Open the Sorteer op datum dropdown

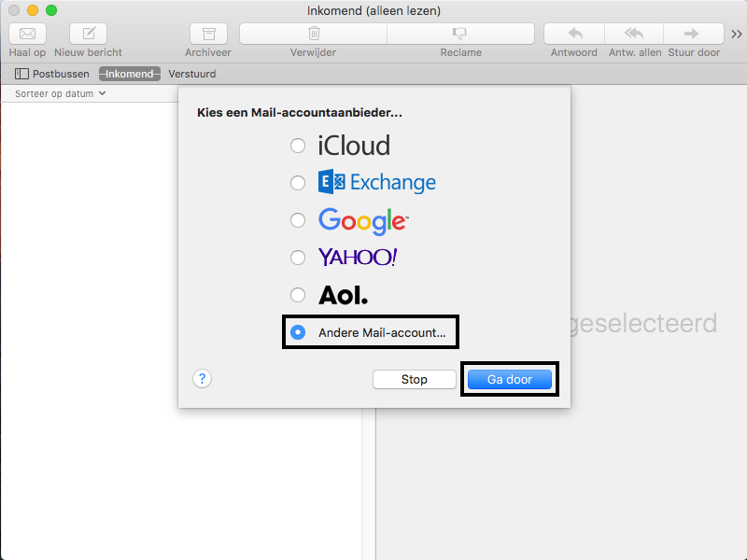60,93
